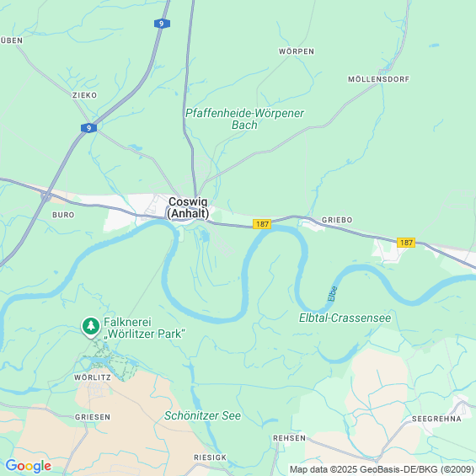Click the Elbe river name label
Image resolution: width=476 pixels, height=476 pixels.
click(333, 293)
